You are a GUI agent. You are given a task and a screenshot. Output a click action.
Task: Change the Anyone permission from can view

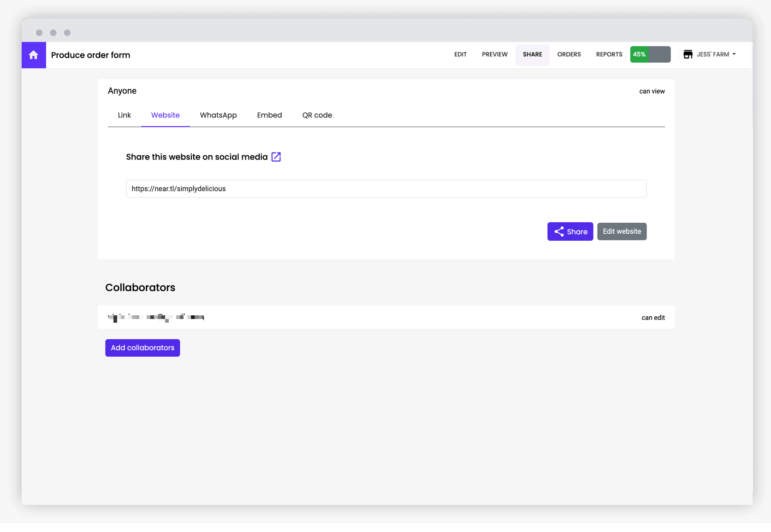[652, 91]
